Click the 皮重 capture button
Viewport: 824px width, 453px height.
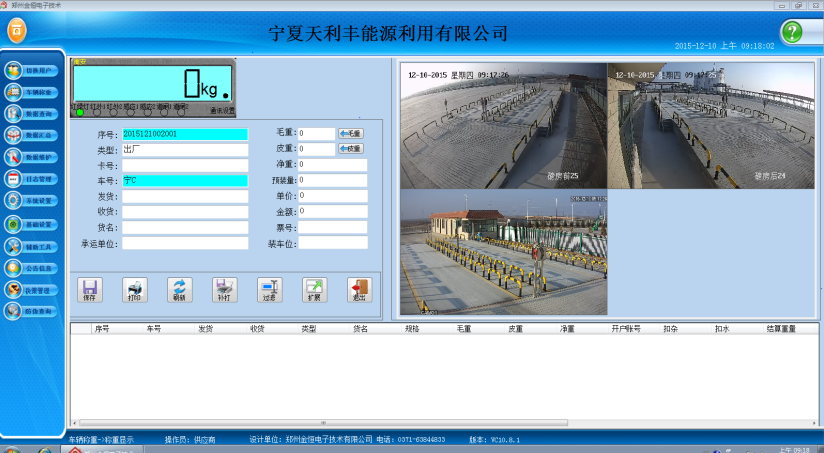tap(351, 149)
